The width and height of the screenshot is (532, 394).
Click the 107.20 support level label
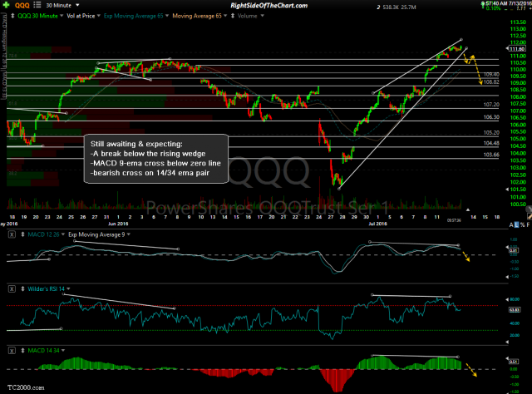click(x=491, y=105)
